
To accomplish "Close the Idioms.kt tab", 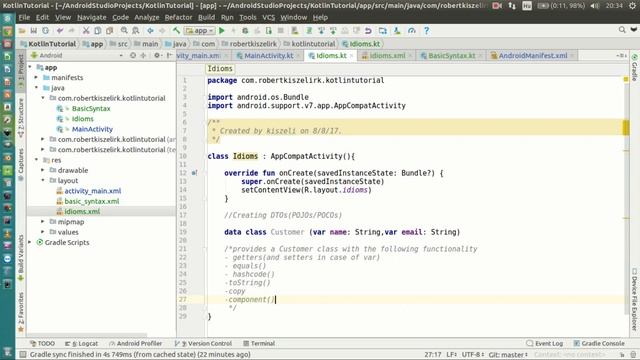I will click(351, 56).
